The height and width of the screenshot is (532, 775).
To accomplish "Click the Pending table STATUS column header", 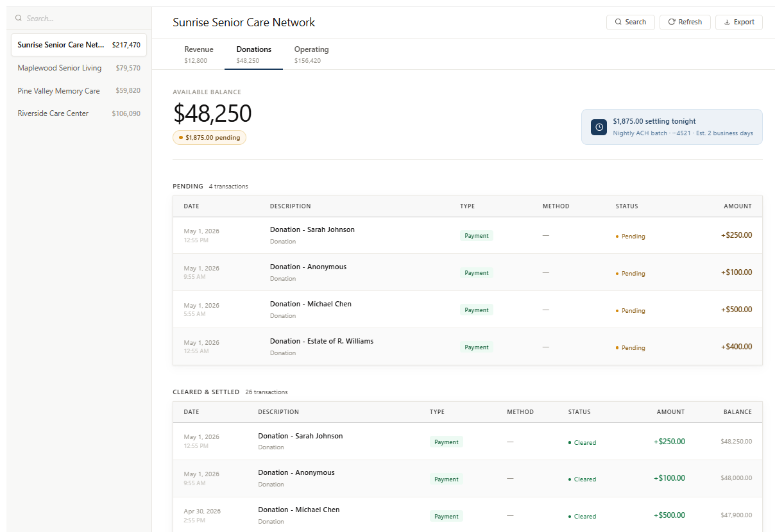I will pos(627,206).
